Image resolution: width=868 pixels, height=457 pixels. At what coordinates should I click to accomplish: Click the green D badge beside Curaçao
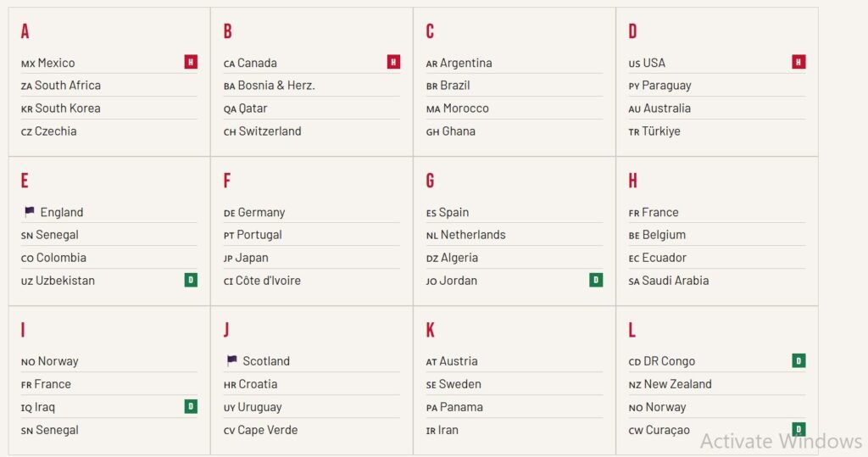click(x=798, y=429)
